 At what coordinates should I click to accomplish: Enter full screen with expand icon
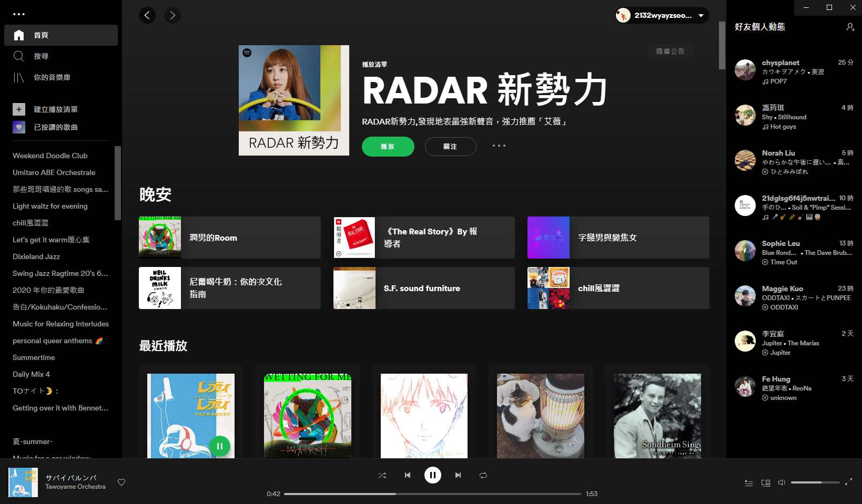pyautogui.click(x=848, y=482)
